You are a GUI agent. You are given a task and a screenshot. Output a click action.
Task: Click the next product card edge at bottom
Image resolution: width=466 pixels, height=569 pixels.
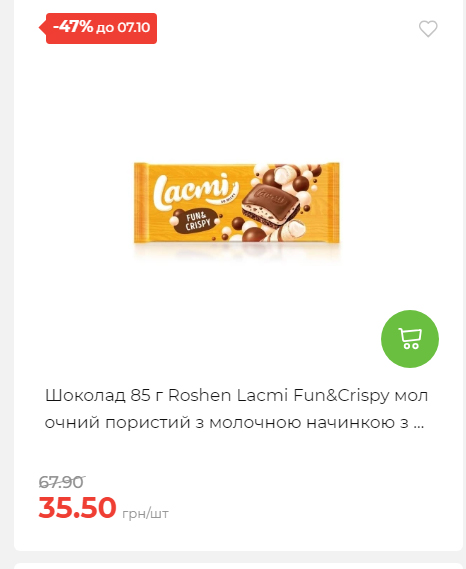238,566
